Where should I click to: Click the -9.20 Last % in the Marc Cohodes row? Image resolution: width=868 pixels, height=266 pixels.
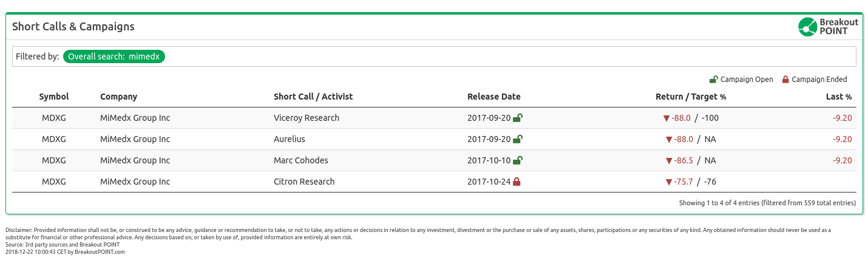[843, 160]
